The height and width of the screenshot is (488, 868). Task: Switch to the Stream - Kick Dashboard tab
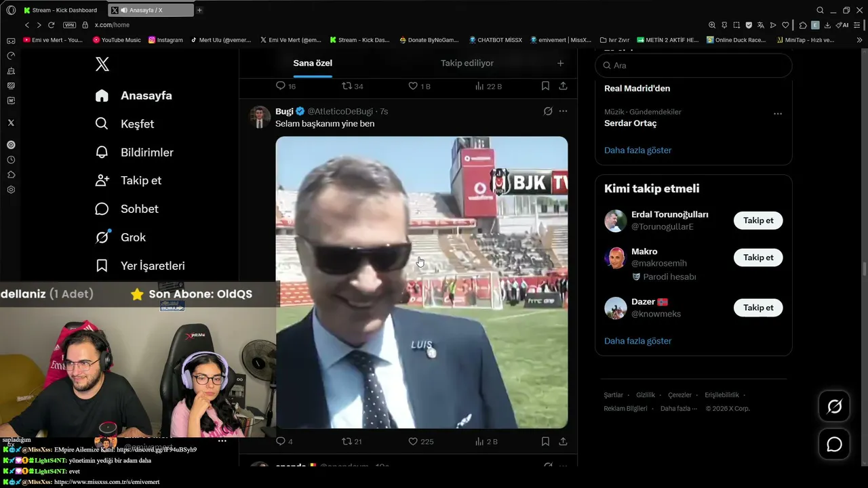click(x=61, y=10)
